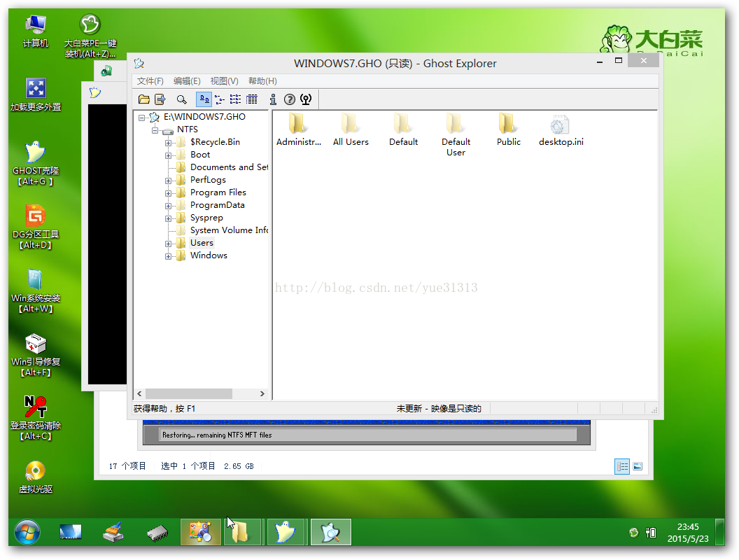Open the 视图(V) menu
The height and width of the screenshot is (560, 739).
click(x=225, y=81)
